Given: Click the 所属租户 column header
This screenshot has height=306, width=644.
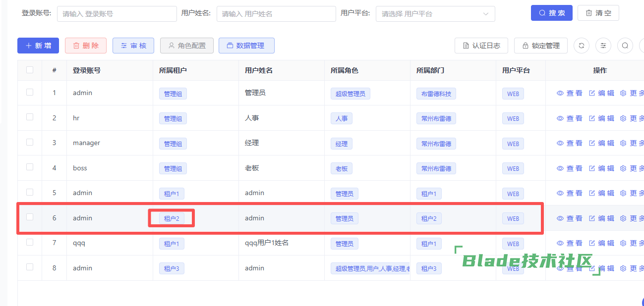Looking at the screenshot, I should click(173, 70).
